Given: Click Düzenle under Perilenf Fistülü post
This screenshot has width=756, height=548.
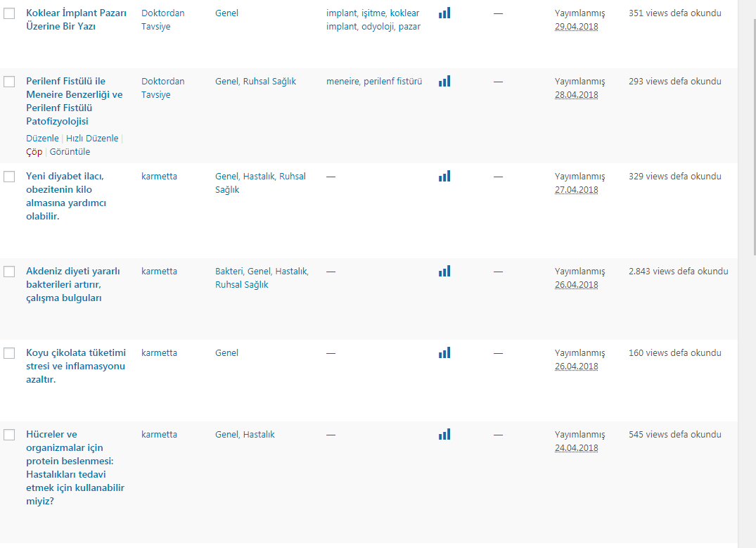Looking at the screenshot, I should point(42,138).
